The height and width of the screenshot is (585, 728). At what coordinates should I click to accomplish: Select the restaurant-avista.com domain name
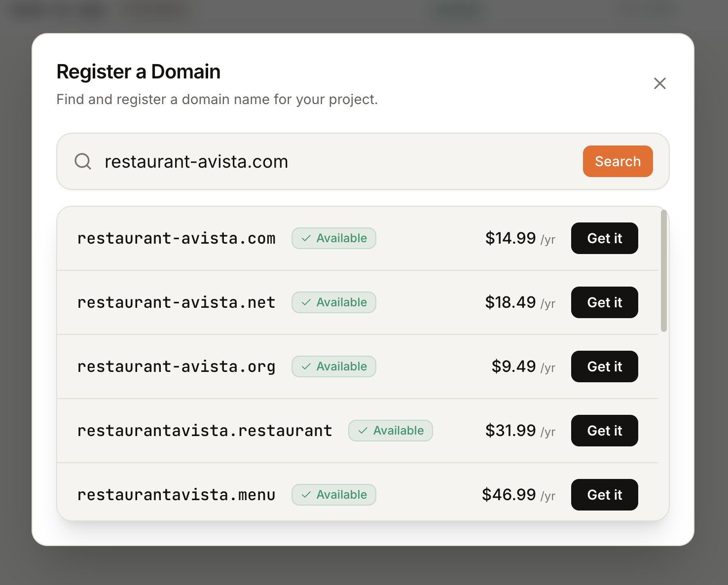(176, 238)
